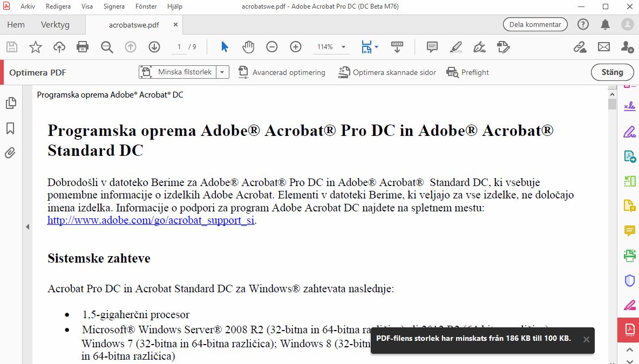Screen dimensions: 639x364
Task: Open the acrobat_support_si hyperlink
Action: [x=151, y=220]
